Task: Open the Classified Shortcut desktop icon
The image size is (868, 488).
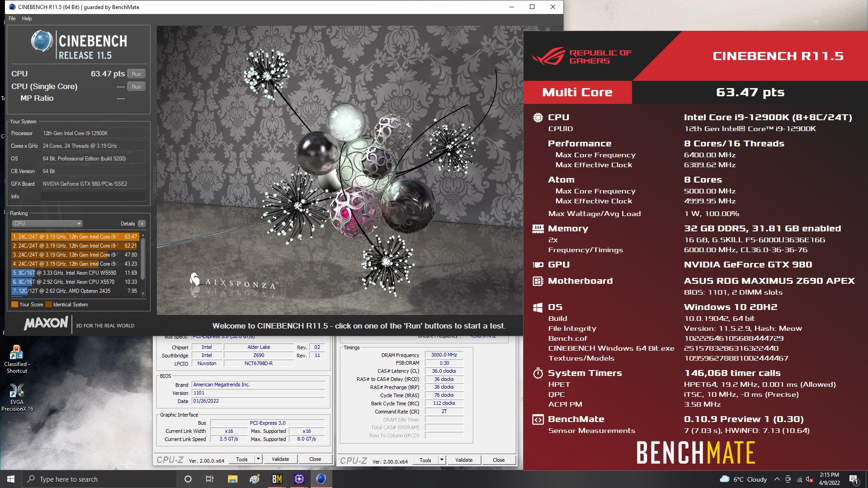Action: (17, 359)
